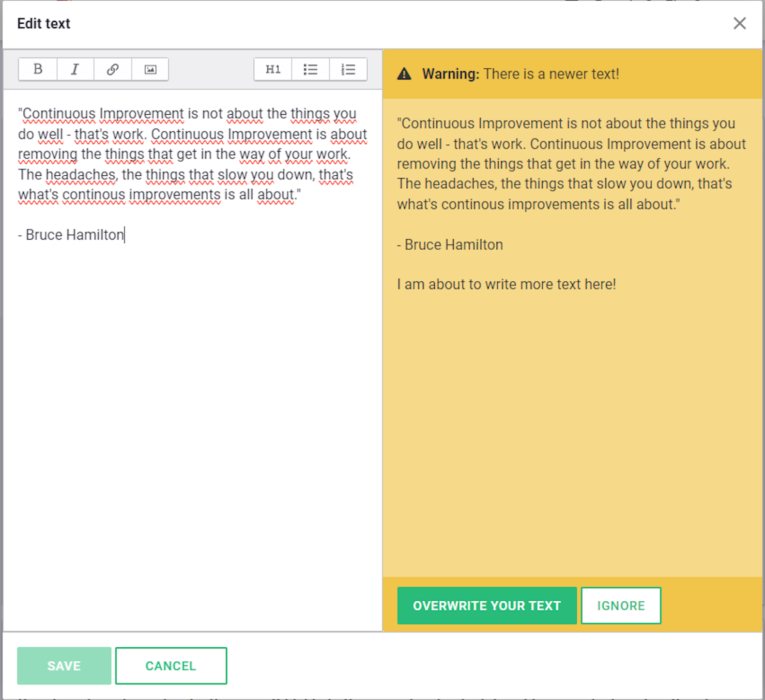Click the Warning: There is a newer text banner
765x700 pixels.
tap(572, 74)
